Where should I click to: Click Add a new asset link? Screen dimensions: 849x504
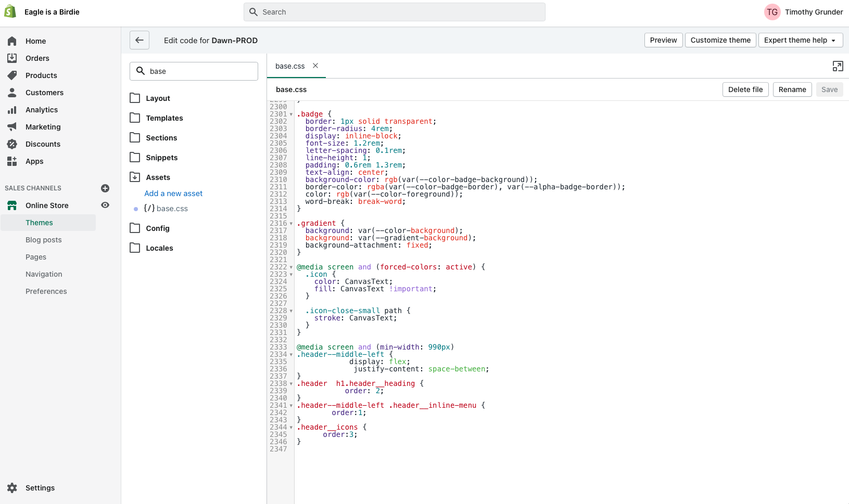tap(173, 193)
